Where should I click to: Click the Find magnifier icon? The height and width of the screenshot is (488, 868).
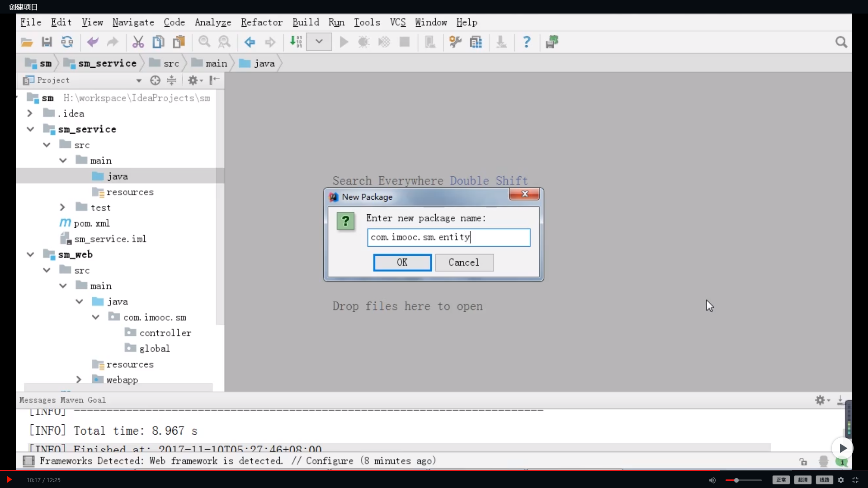tap(204, 42)
